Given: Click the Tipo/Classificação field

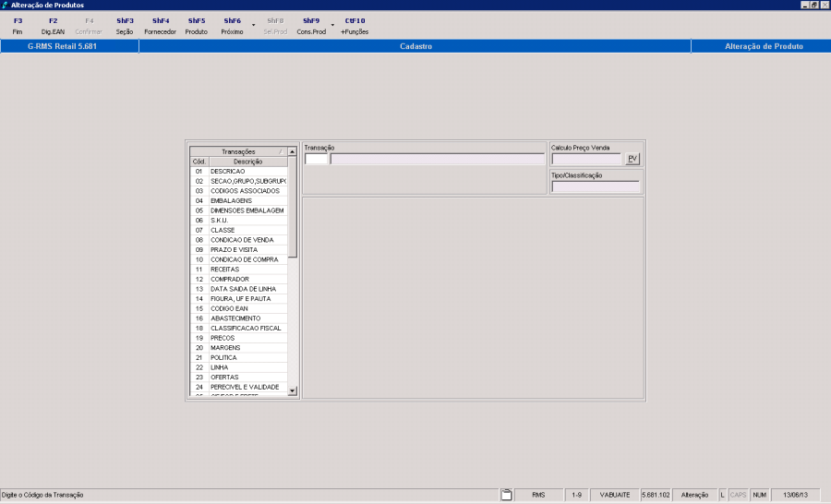Looking at the screenshot, I should pyautogui.click(x=596, y=186).
